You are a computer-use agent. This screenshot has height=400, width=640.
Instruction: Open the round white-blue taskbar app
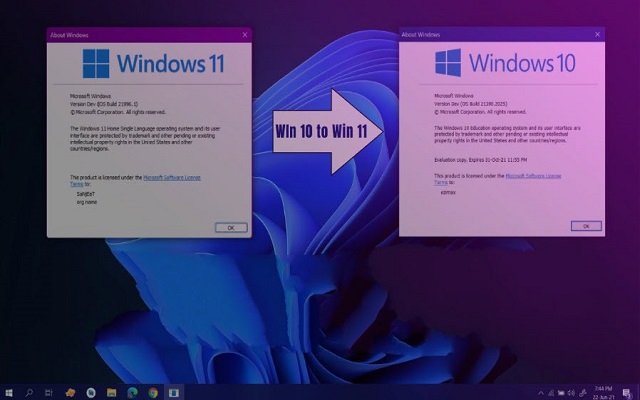91,393
